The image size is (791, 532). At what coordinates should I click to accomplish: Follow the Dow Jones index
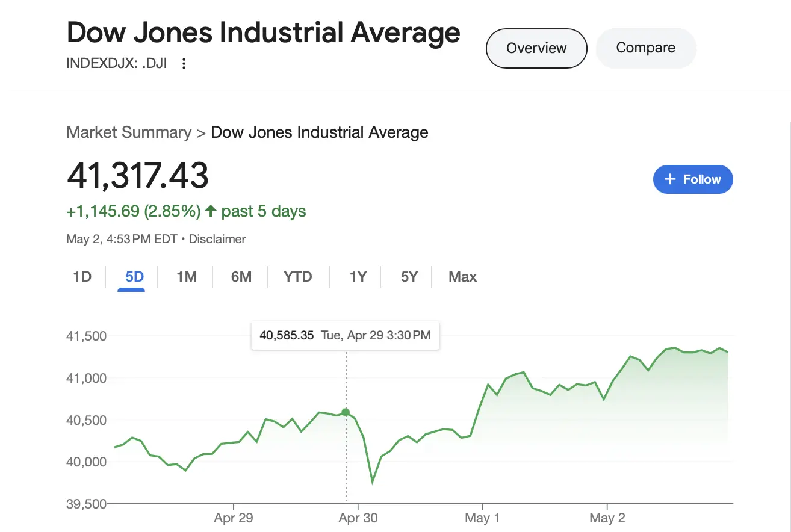click(693, 179)
